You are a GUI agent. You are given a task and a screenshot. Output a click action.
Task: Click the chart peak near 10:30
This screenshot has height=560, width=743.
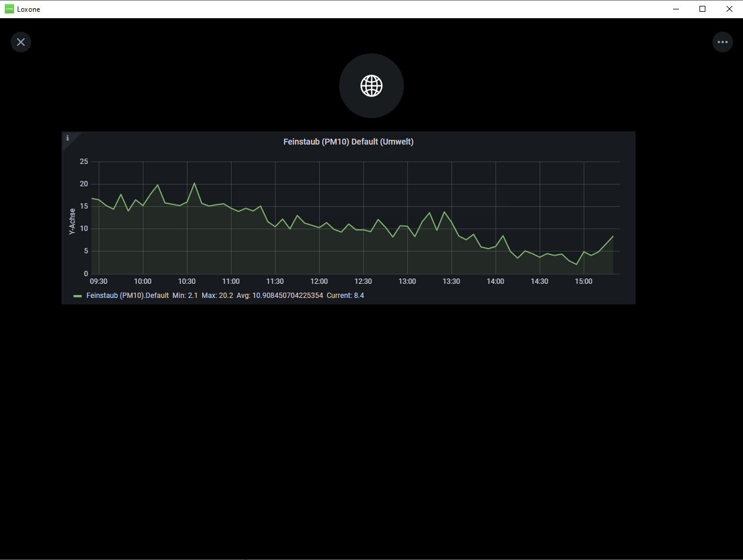pyautogui.click(x=195, y=183)
